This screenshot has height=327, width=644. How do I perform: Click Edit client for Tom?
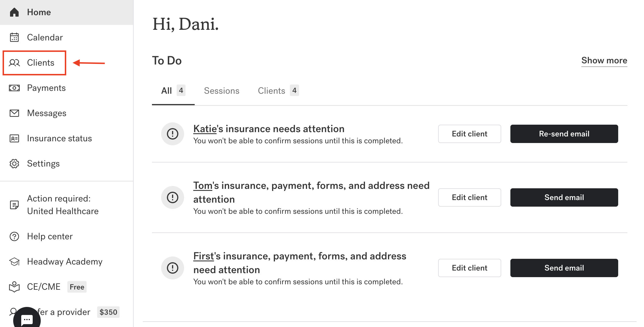(x=469, y=197)
